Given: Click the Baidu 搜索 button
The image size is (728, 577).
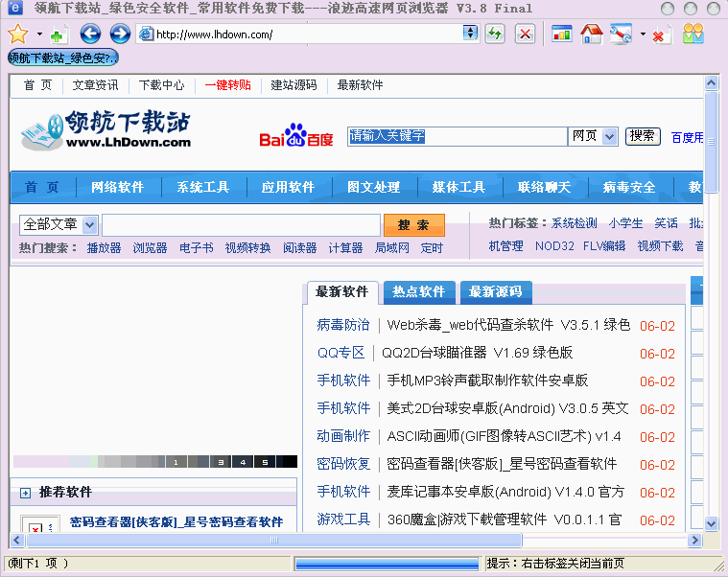Looking at the screenshot, I should tap(643, 136).
